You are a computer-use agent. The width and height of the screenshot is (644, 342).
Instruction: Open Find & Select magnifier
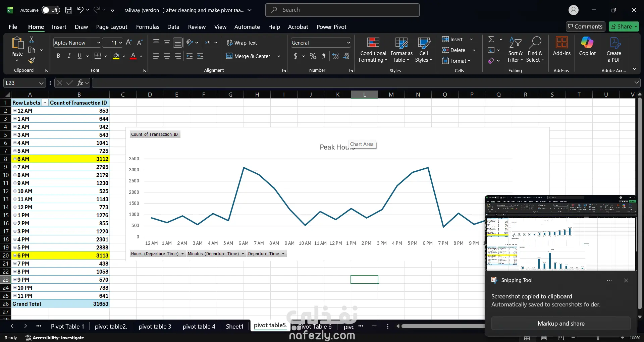(x=535, y=50)
